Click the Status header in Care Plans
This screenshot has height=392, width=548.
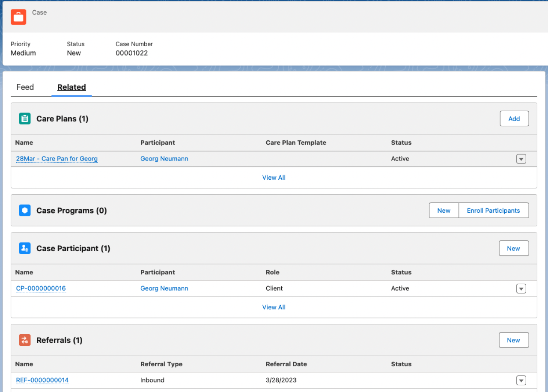tap(401, 143)
